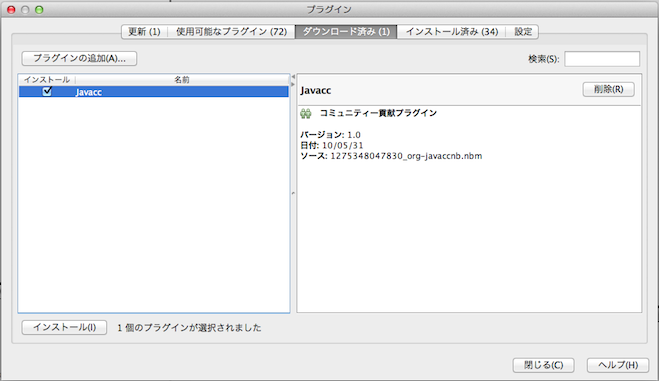Click the green zoom window button
659x381 pixels.
point(39,9)
